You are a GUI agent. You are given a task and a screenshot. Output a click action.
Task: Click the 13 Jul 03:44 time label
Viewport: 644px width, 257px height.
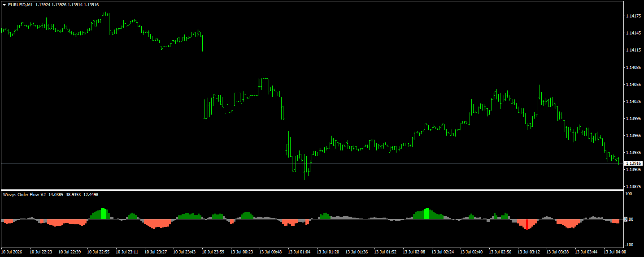[586, 252]
